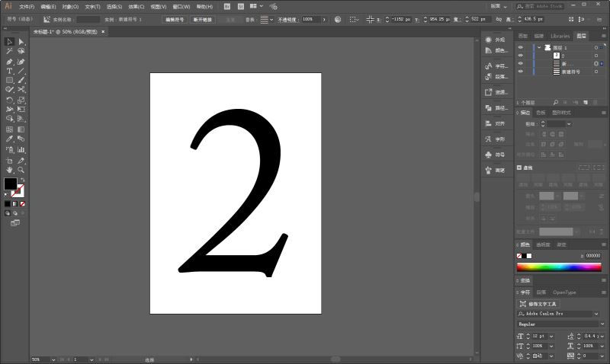The height and width of the screenshot is (364, 610).
Task: Toggle constrain width and height proportions link
Action: click(499, 19)
